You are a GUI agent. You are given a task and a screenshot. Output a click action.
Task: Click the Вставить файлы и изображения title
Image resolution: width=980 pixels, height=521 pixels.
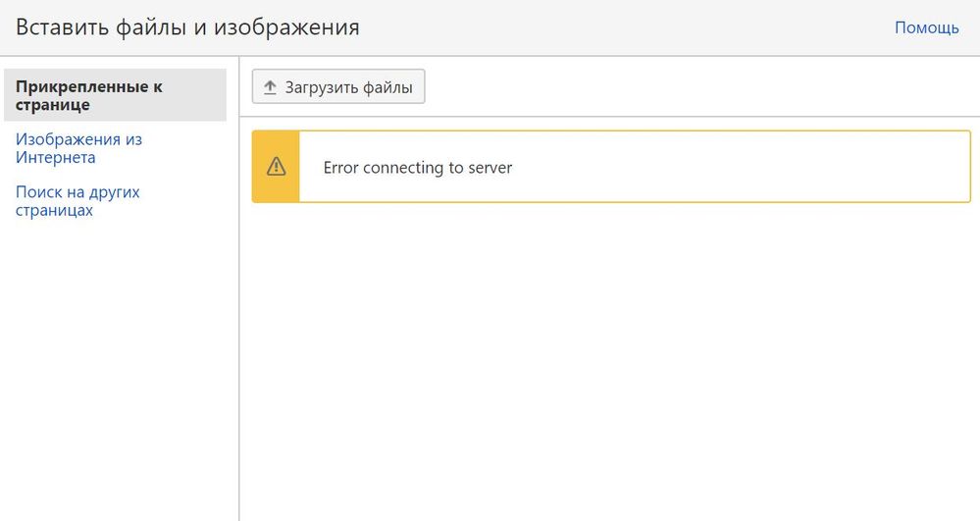click(x=187, y=27)
